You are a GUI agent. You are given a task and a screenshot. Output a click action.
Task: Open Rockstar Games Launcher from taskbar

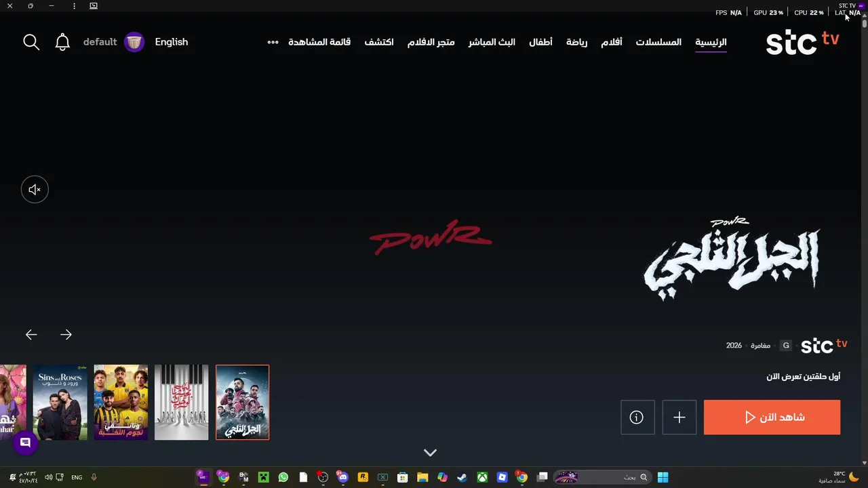(363, 477)
